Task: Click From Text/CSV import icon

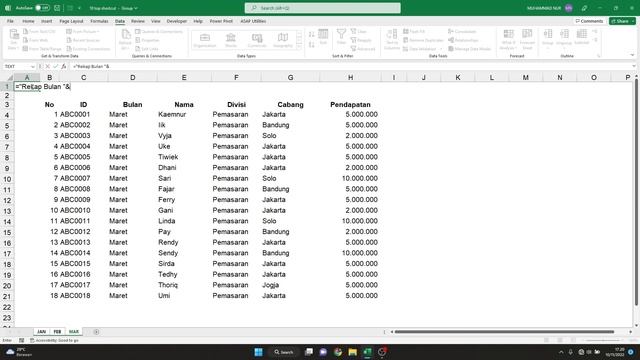Action: tap(25, 31)
